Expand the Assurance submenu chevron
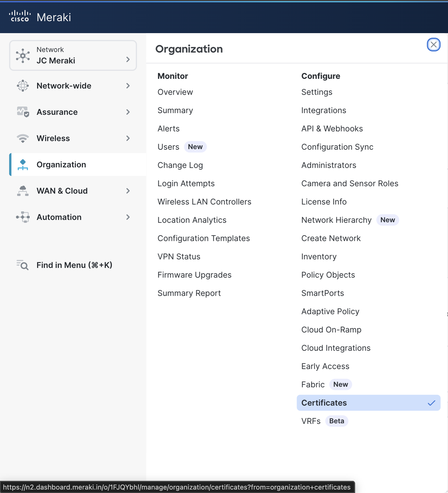 click(x=128, y=112)
